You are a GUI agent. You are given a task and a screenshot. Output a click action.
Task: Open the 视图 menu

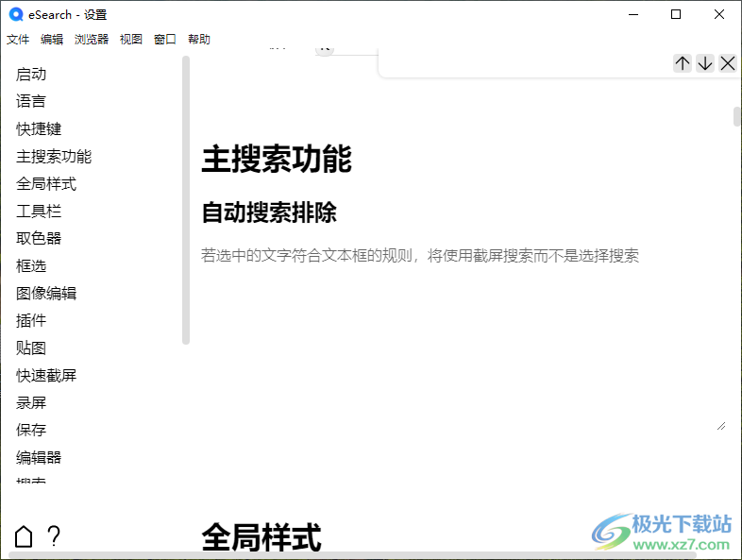pyautogui.click(x=131, y=40)
